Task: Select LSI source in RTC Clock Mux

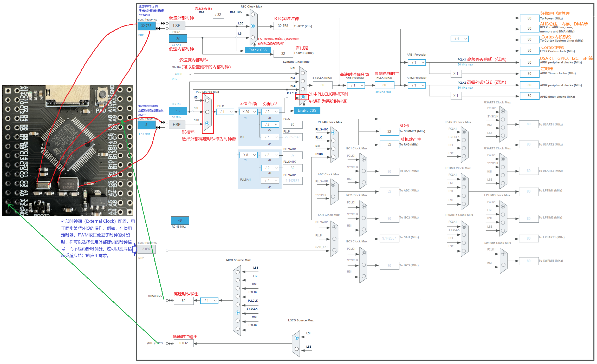Action: [252, 37]
